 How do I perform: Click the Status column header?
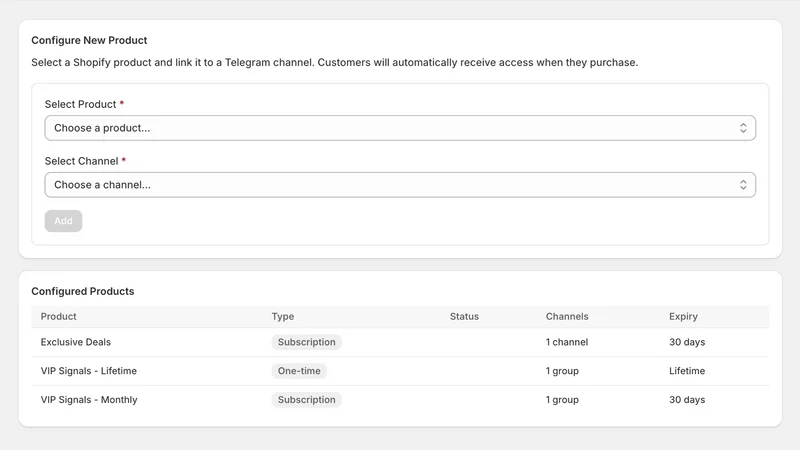coord(464,316)
